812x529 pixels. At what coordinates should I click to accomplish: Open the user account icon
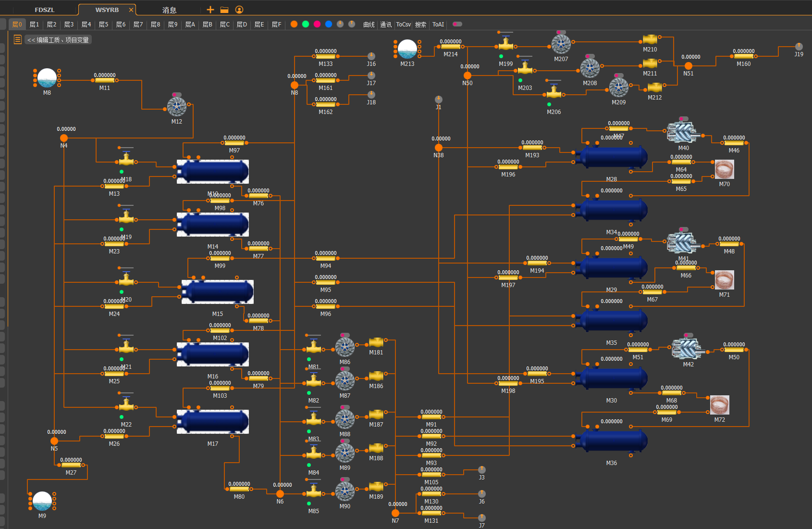point(239,10)
